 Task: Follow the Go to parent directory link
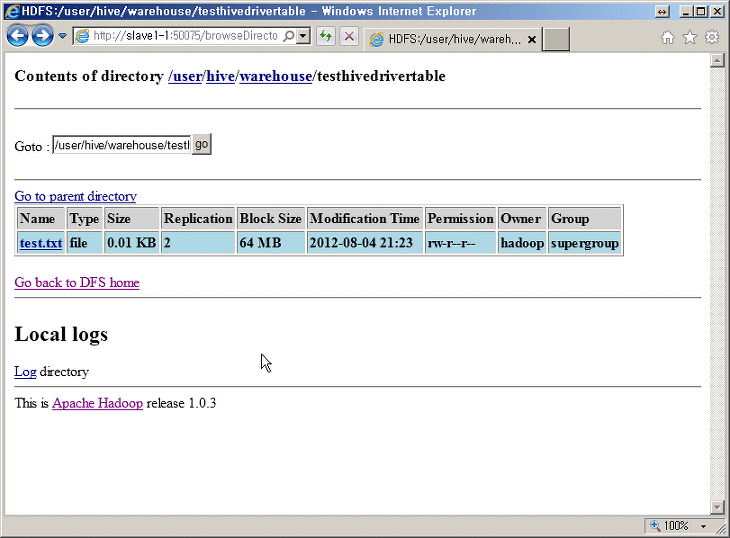click(75, 196)
